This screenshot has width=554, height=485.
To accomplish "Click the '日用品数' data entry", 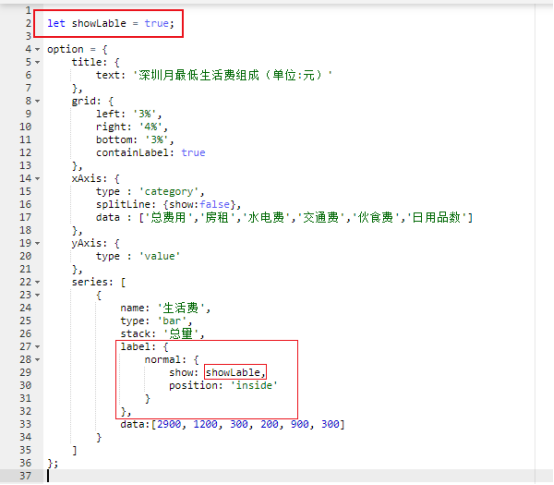I will click(436, 217).
